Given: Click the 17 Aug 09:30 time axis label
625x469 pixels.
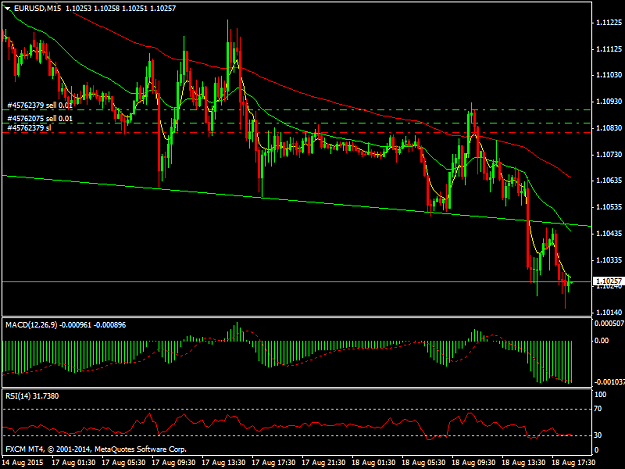Looking at the screenshot, I should [x=174, y=463].
